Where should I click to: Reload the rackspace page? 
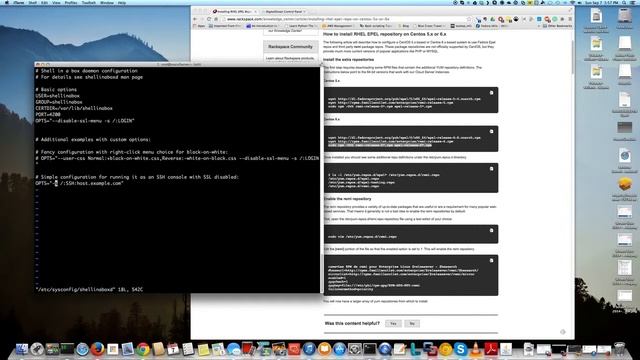point(209,19)
